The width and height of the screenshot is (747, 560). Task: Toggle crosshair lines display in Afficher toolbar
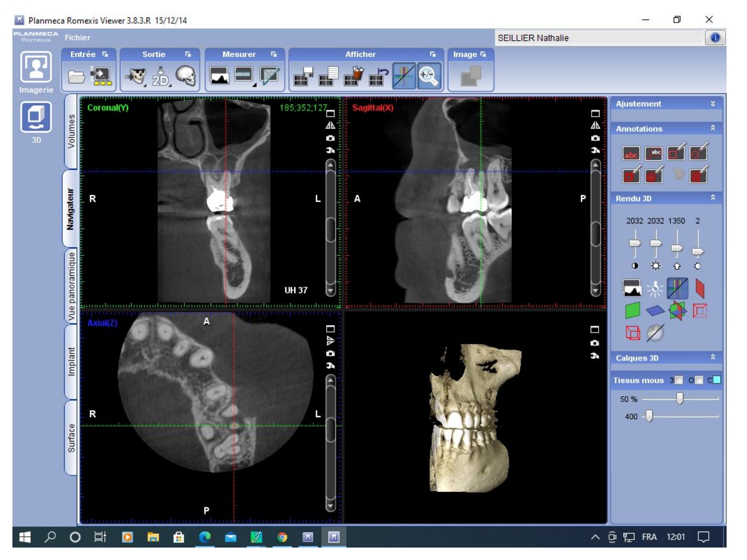tap(403, 76)
